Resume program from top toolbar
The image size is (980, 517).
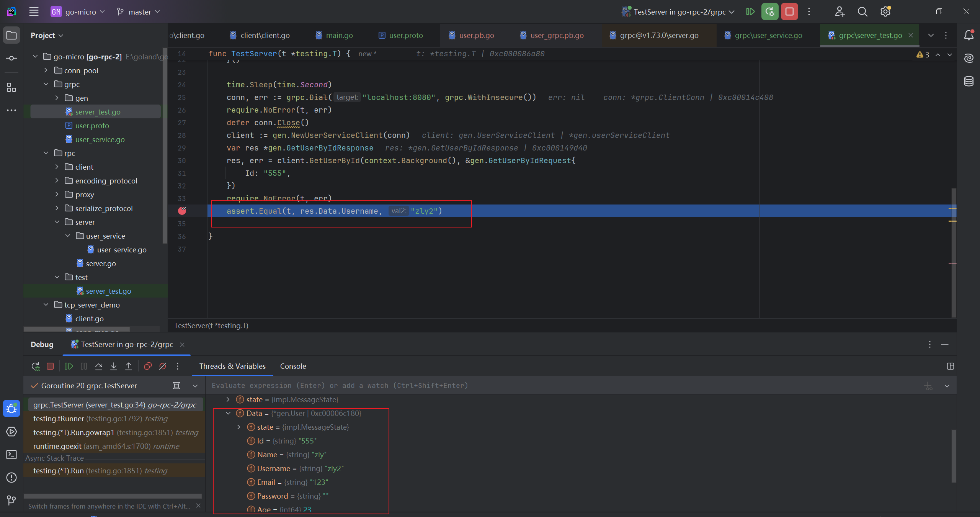pyautogui.click(x=750, y=12)
